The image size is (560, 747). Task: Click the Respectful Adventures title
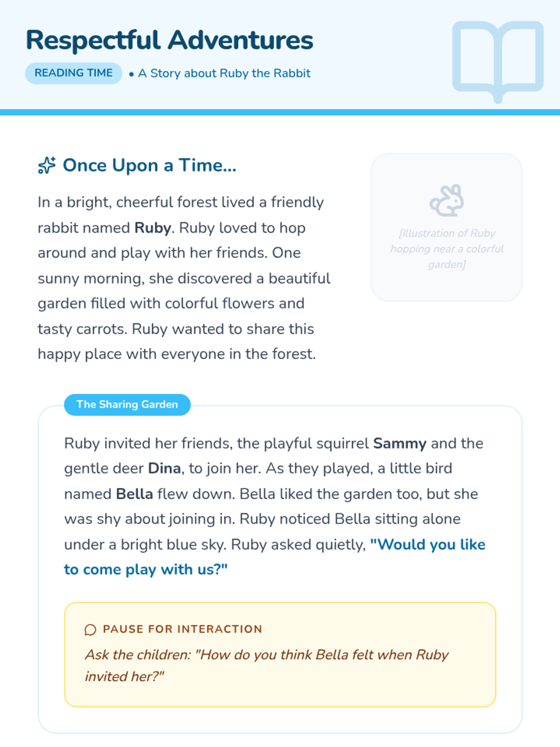point(169,40)
